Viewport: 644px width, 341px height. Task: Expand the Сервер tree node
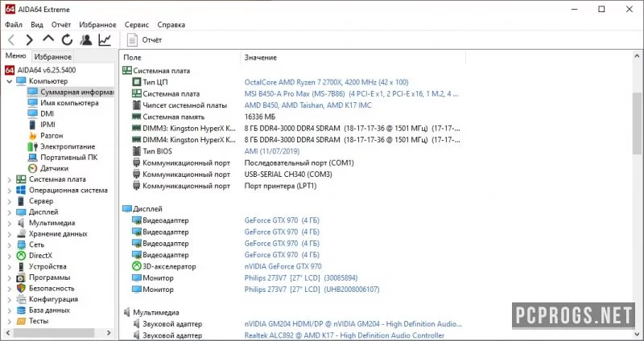10,201
